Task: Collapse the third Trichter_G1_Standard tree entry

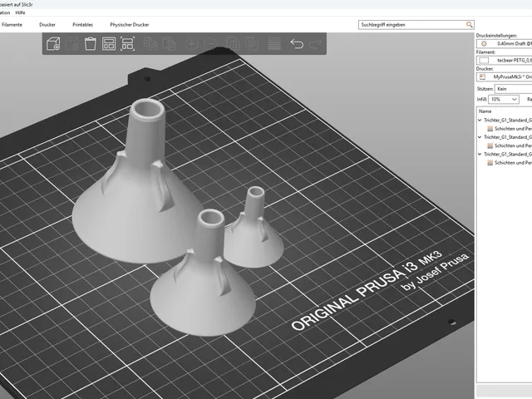Action: click(480, 154)
